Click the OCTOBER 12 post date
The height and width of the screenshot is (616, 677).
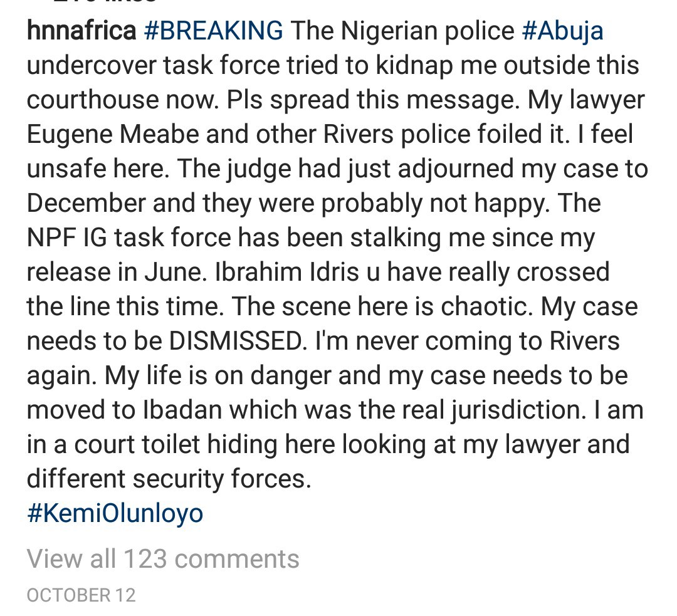click(81, 595)
